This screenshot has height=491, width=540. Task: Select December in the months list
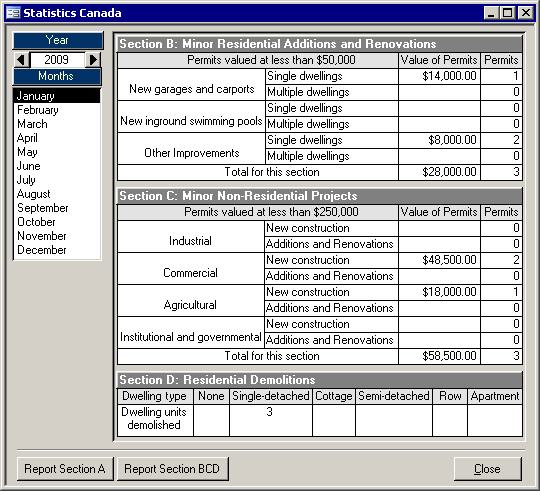click(x=57, y=250)
